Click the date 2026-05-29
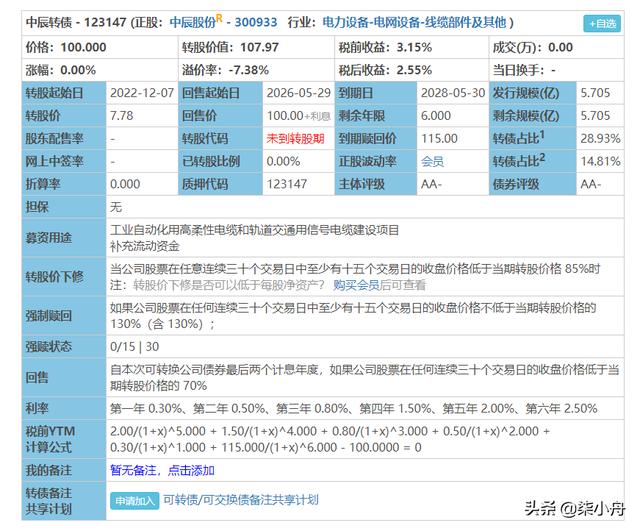The height and width of the screenshot is (531, 640). click(298, 93)
